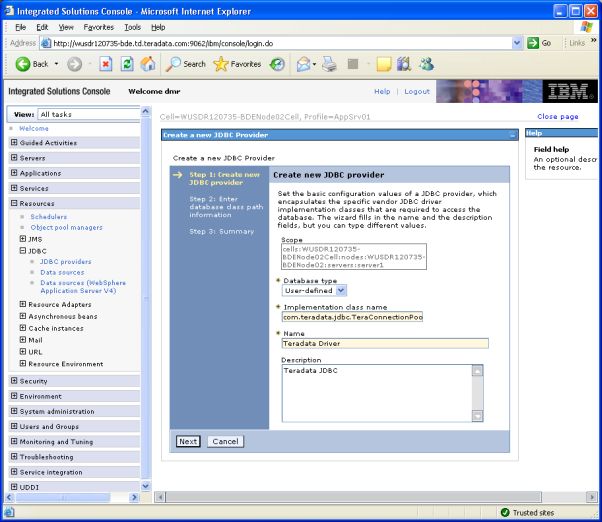Click the Home icon in toolbar

[x=148, y=64]
